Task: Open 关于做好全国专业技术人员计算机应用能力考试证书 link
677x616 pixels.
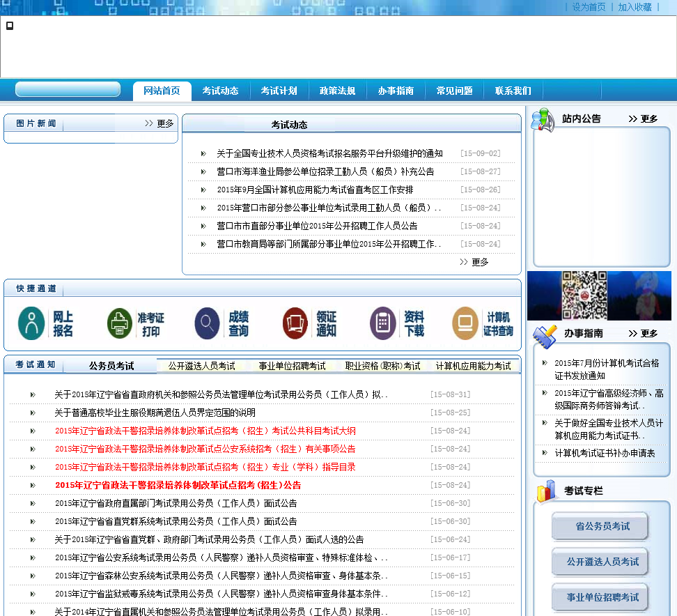Action: [x=609, y=429]
